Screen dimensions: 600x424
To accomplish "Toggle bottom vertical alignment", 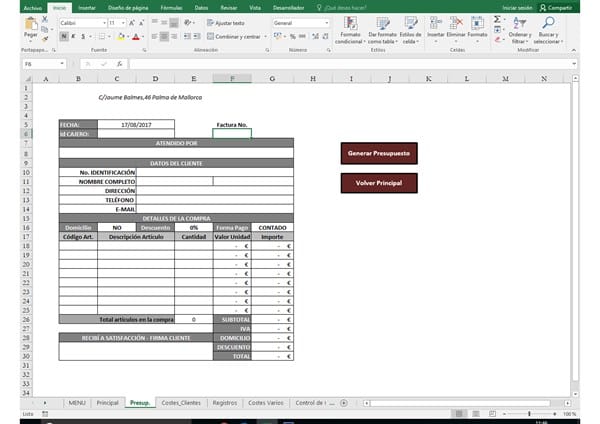I will [x=174, y=23].
